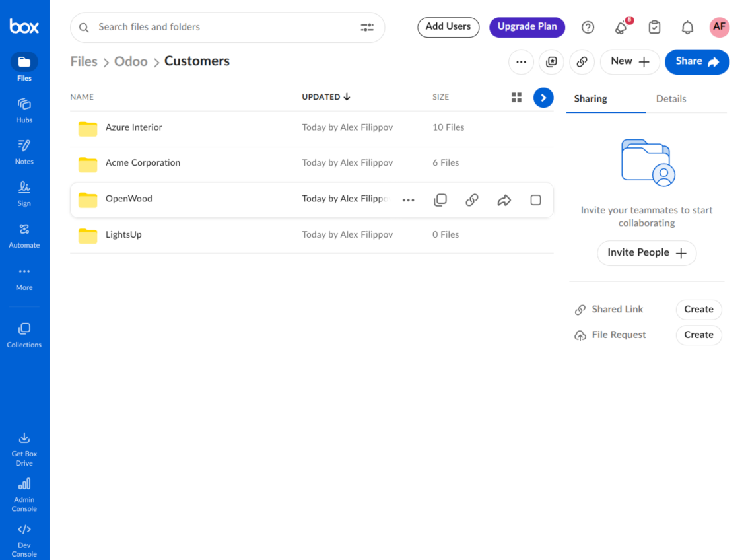Viewport: 746px width, 560px height.
Task: Open search filter options
Action: tap(367, 28)
